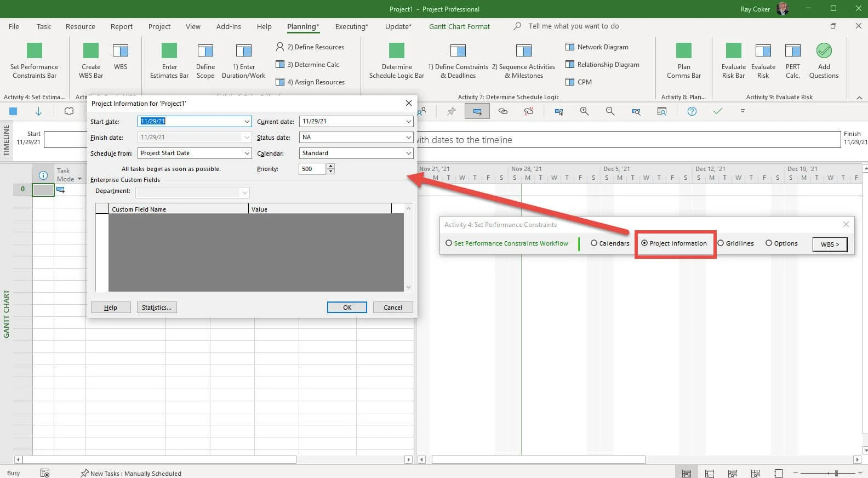Click 4) Assign Resources in ribbon

pyautogui.click(x=310, y=82)
